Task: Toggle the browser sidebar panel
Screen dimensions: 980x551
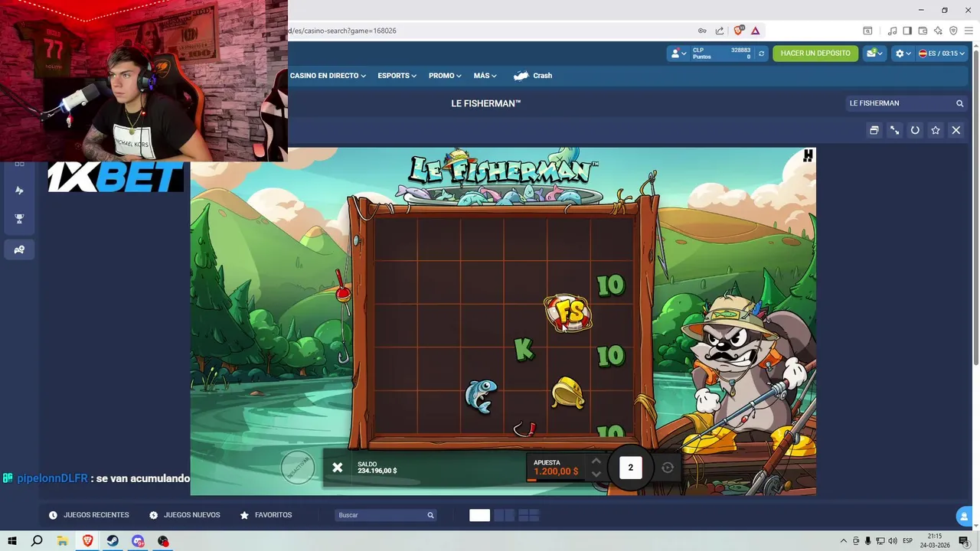Action: point(907,31)
